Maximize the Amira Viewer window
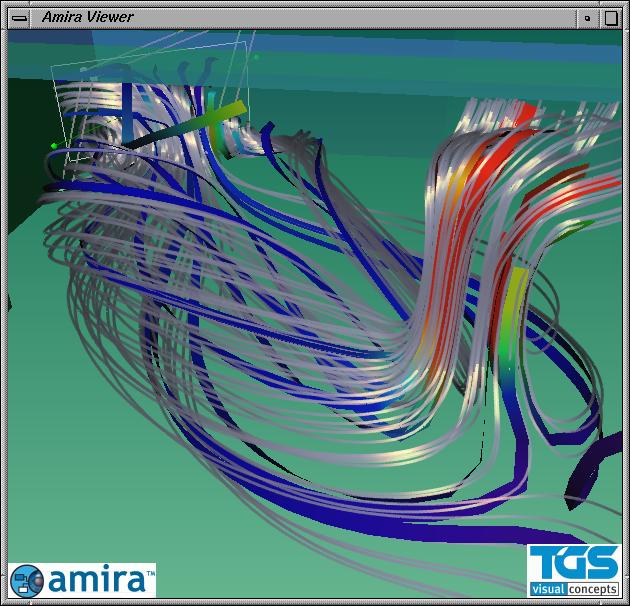The width and height of the screenshot is (630, 606). [x=611, y=18]
